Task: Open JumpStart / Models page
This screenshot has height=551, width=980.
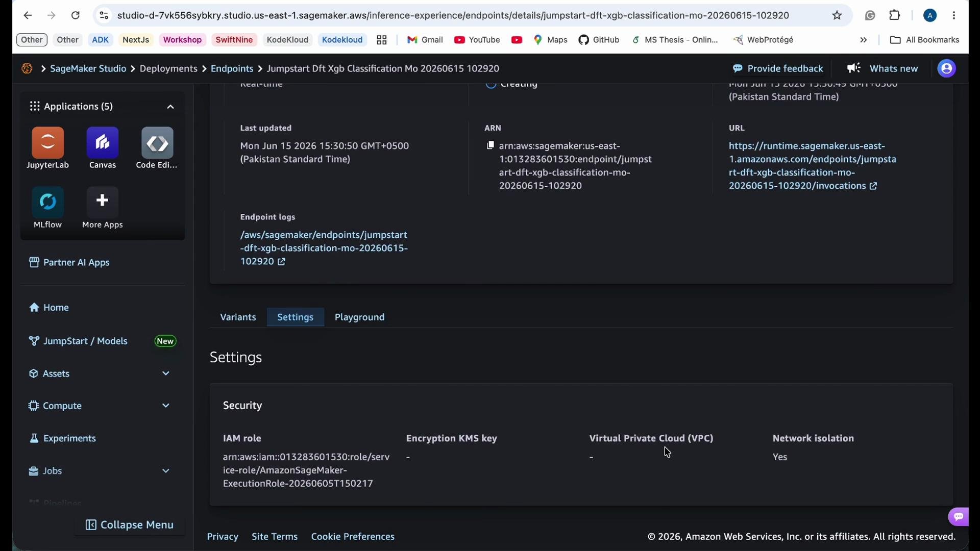Action: [79, 341]
